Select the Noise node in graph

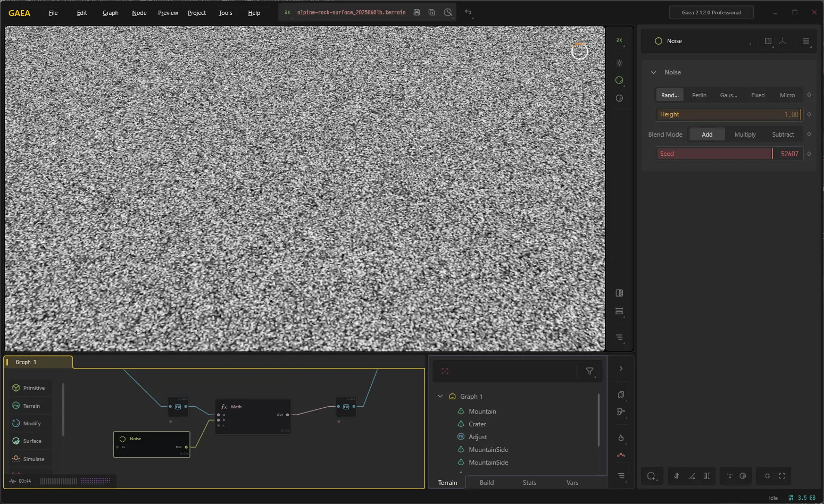pos(152,444)
